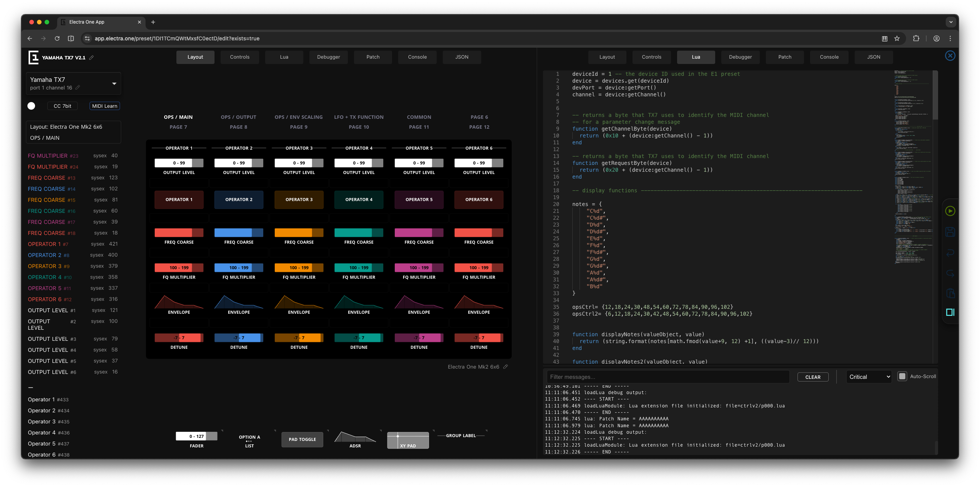The height and width of the screenshot is (487, 980).
Task: Open the Critical log level dropdown
Action: point(869,377)
